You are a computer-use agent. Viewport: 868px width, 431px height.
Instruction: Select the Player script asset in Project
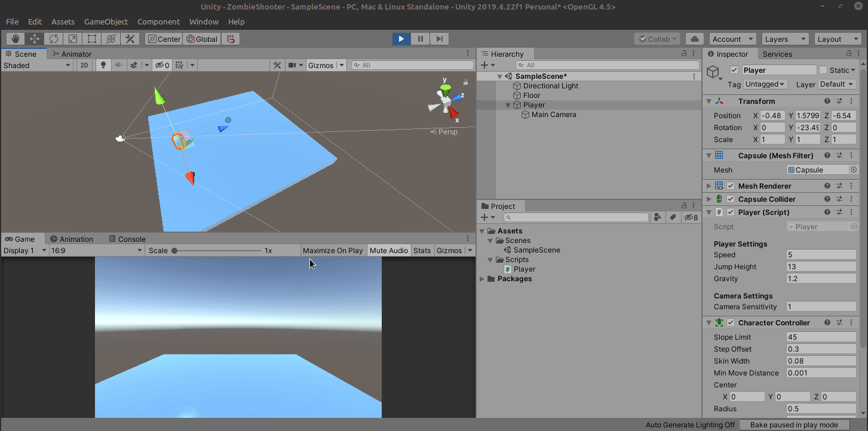pyautogui.click(x=520, y=269)
